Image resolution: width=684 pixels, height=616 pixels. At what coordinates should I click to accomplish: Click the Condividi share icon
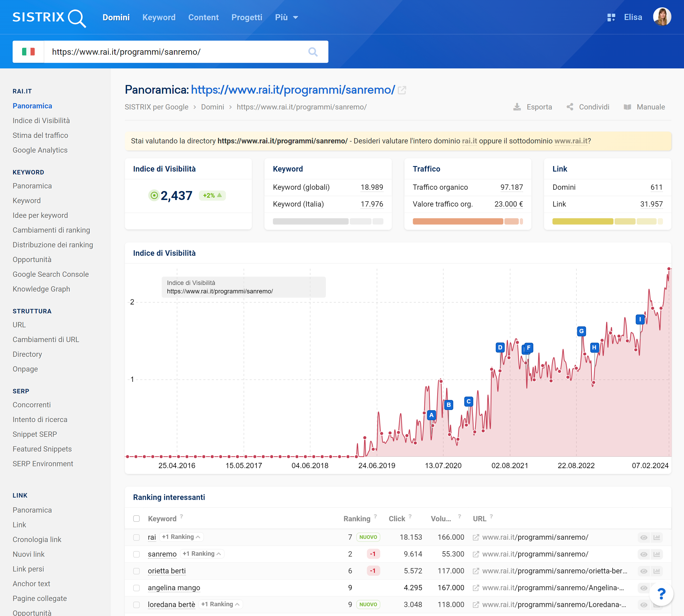570,107
